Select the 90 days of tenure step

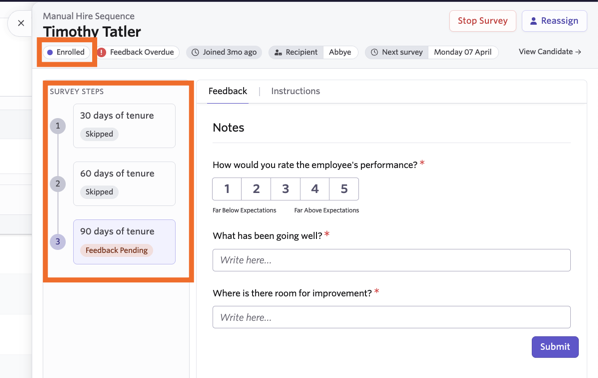[124, 242]
